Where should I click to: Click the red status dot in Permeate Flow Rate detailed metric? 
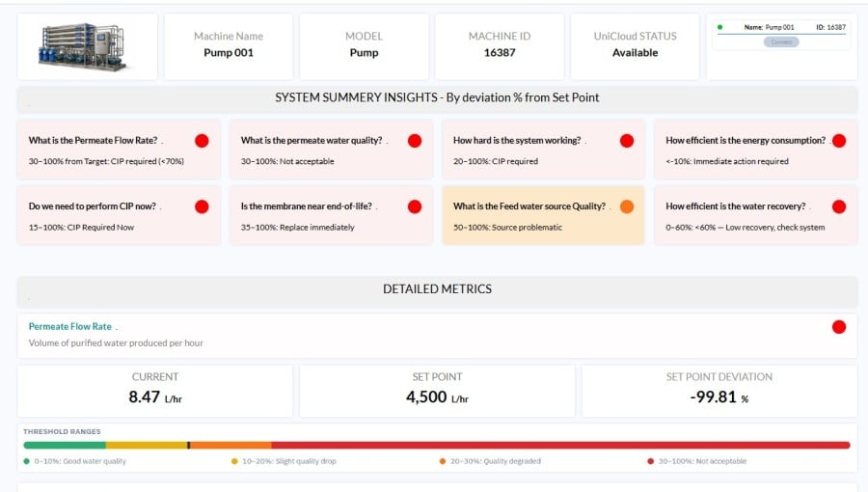(839, 327)
